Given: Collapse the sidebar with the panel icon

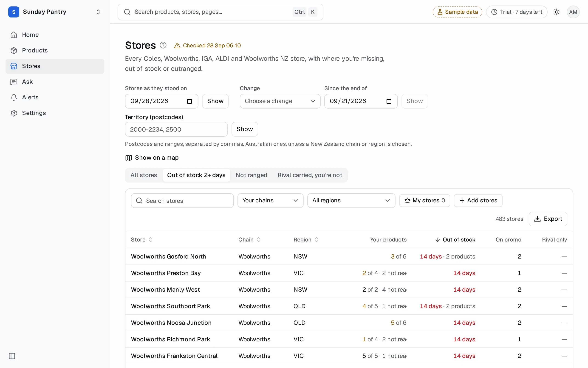Looking at the screenshot, I should pyautogui.click(x=12, y=356).
